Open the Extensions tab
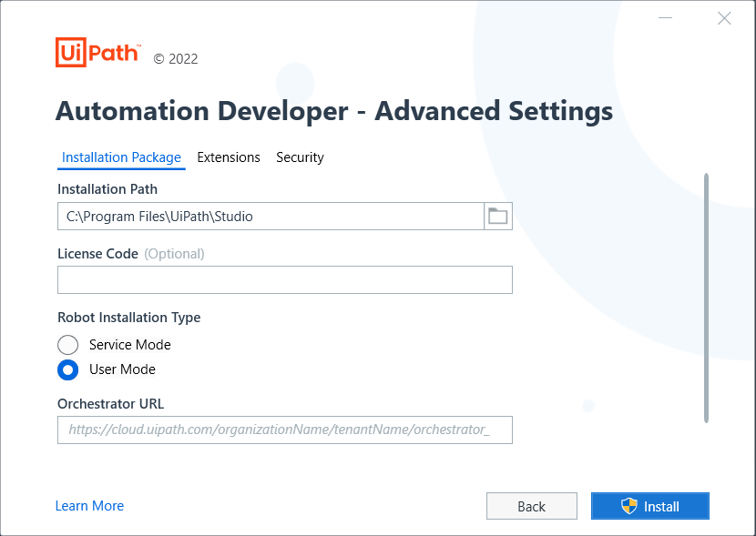 pyautogui.click(x=229, y=157)
